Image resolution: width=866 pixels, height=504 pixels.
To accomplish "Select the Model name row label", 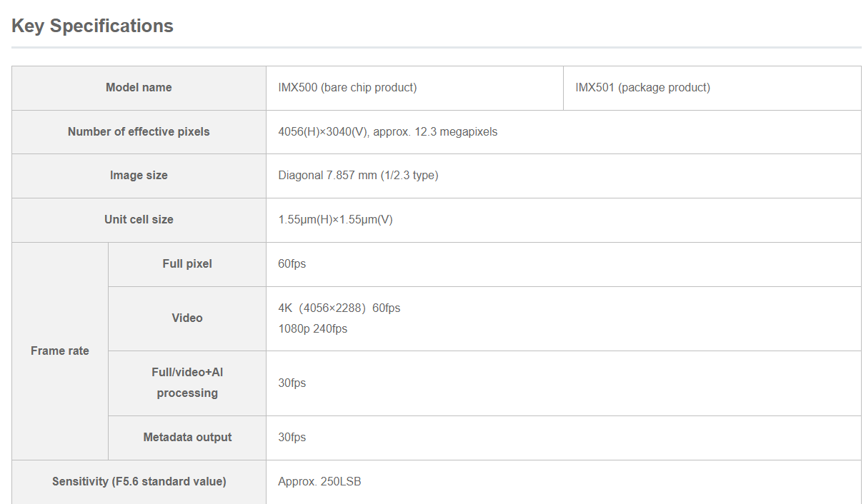I will click(139, 87).
